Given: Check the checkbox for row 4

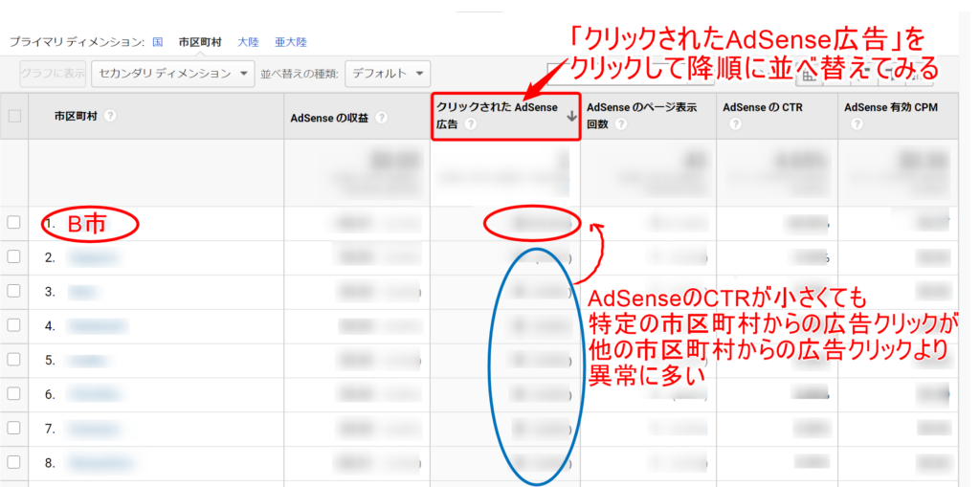Looking at the screenshot, I should tap(13, 325).
